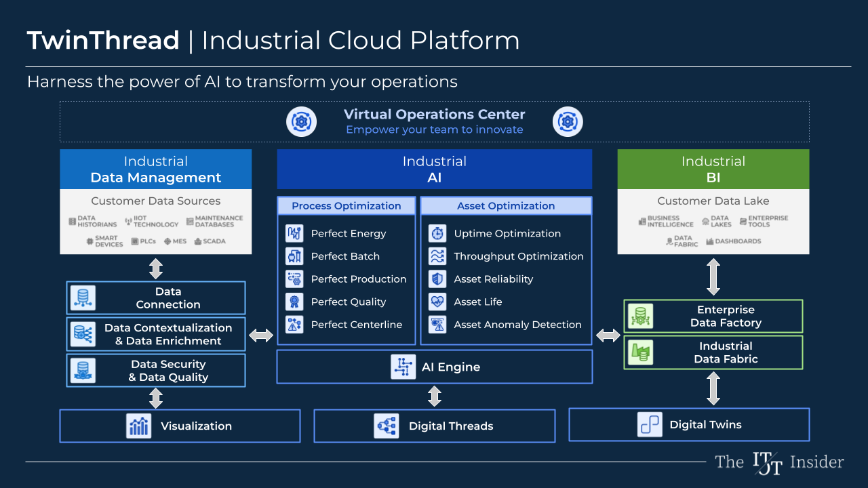Click the gear icon left of Virtual Operations Center
Screen dimensions: 868x488
click(300, 122)
